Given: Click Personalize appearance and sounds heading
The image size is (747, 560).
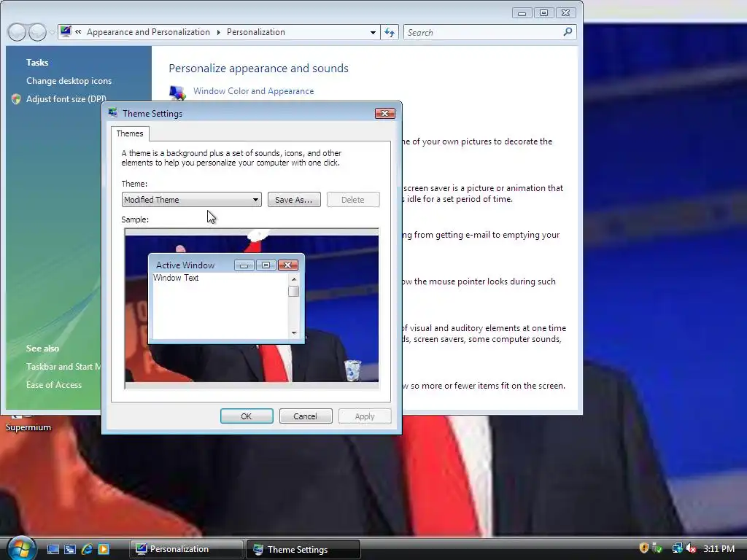Looking at the screenshot, I should pos(259,68).
